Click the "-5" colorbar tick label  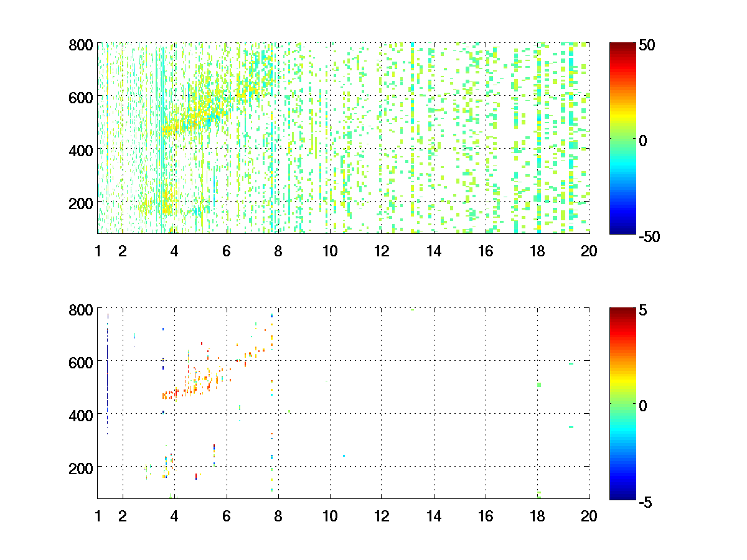[x=646, y=502]
